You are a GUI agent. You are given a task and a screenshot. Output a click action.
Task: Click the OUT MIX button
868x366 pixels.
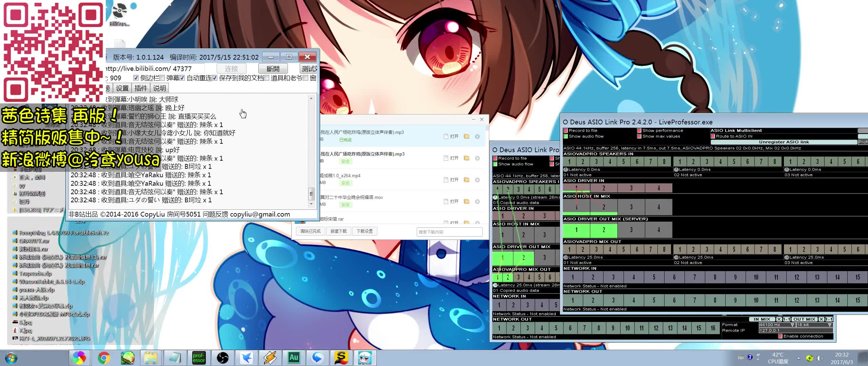coord(804,319)
